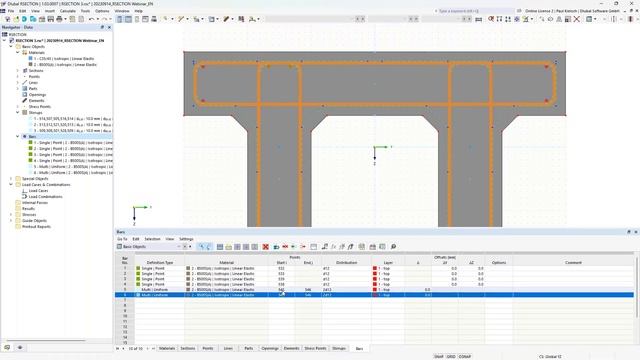
Task: Switch to the Materials tab
Action: [x=167, y=348]
